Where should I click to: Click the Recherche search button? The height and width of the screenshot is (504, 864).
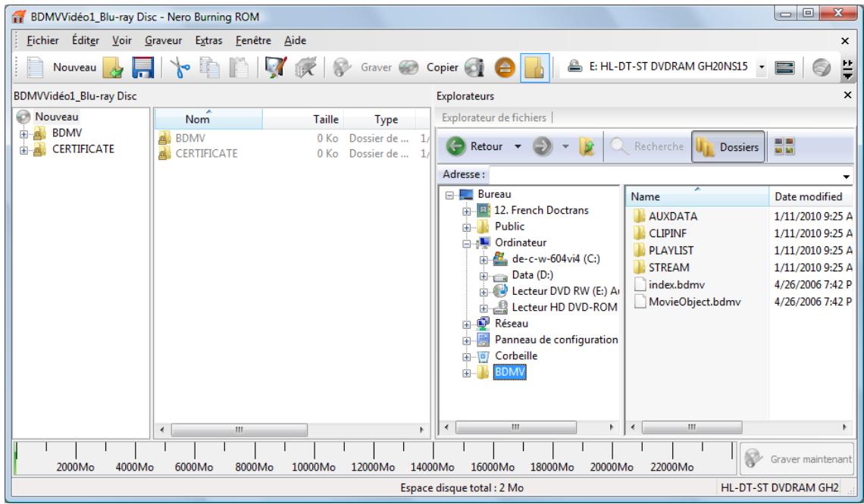648,146
